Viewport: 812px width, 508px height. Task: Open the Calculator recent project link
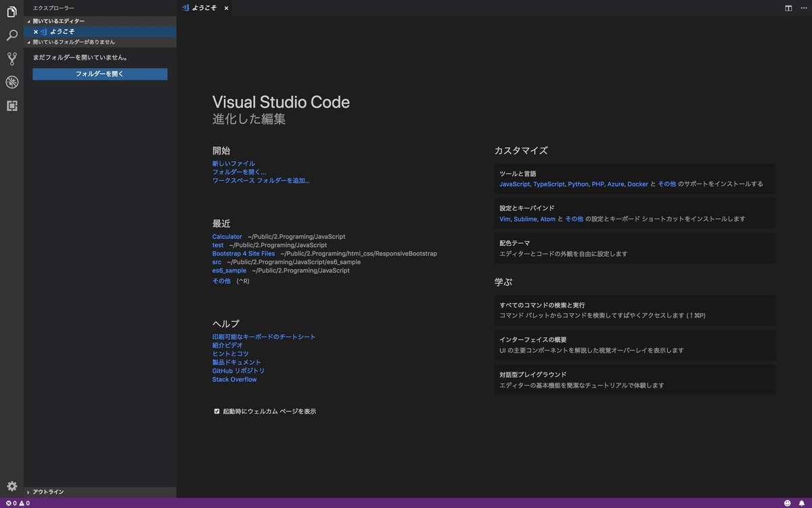pyautogui.click(x=227, y=236)
